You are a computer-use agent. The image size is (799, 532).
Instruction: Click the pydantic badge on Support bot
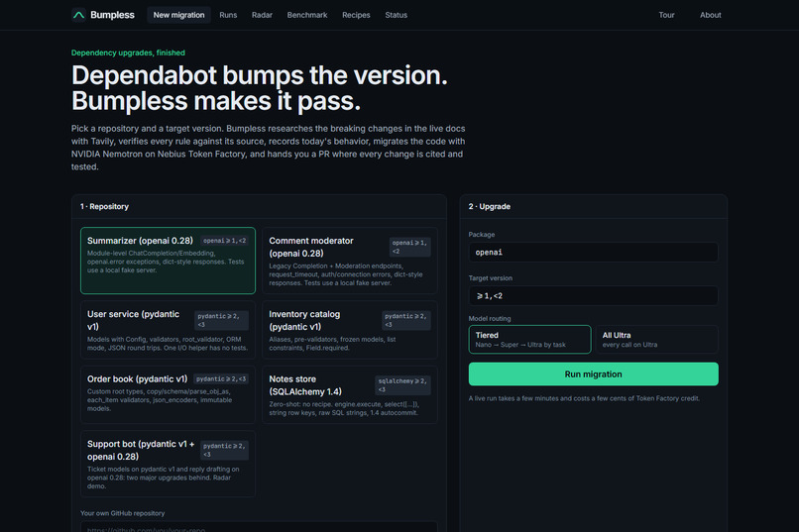coord(224,450)
